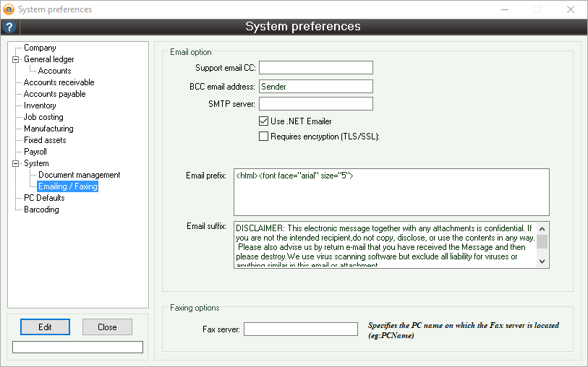Click the down arrow of Email suffix scrollbar
588x367 pixels.
click(542, 261)
